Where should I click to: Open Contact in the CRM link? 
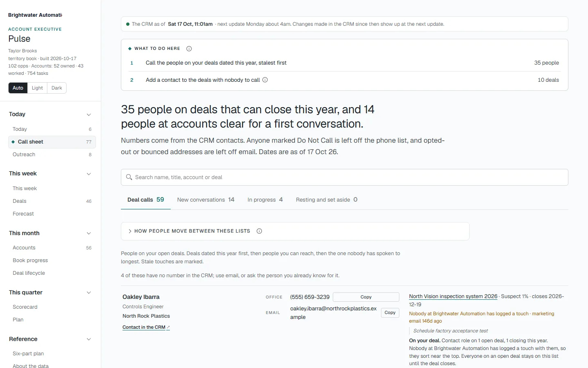(x=146, y=327)
